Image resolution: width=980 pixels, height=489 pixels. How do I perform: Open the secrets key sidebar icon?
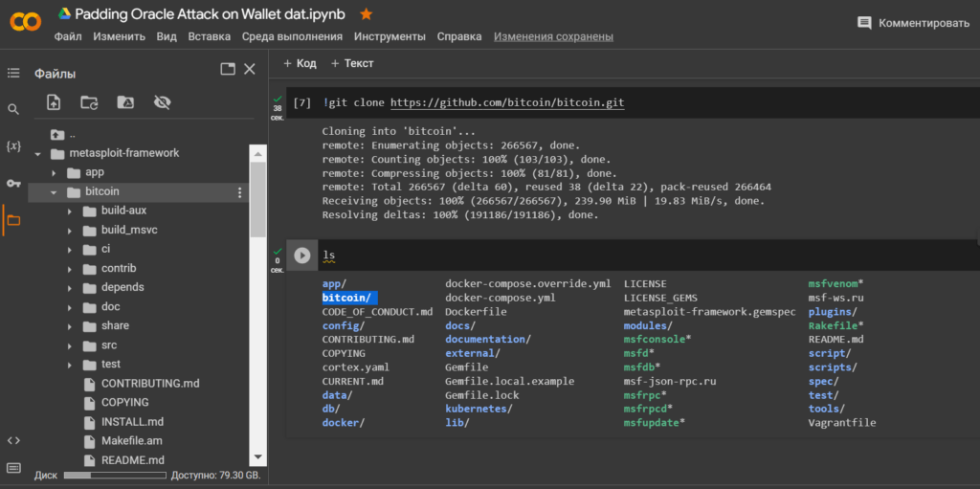coord(13,183)
